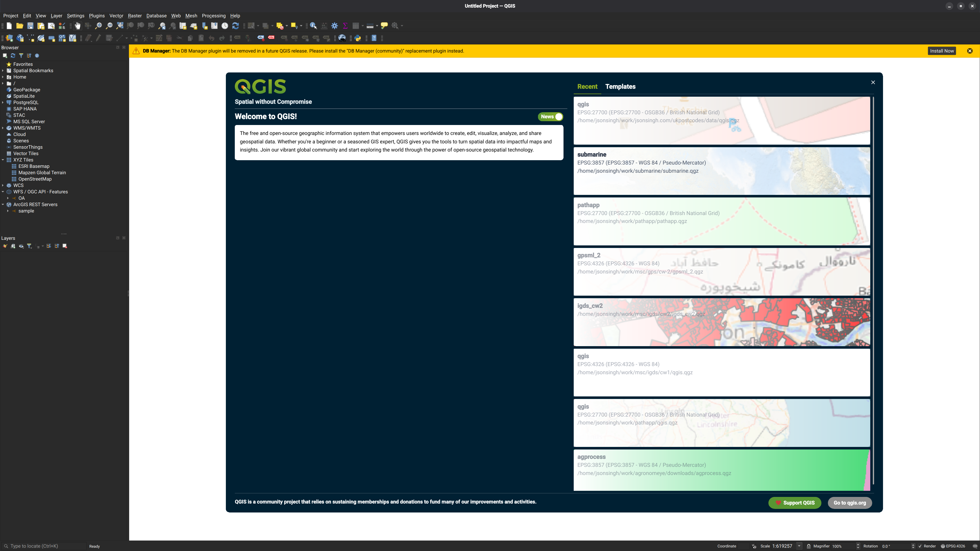Click the Go to qgis.org button
This screenshot has height=551, width=980.
850,503
